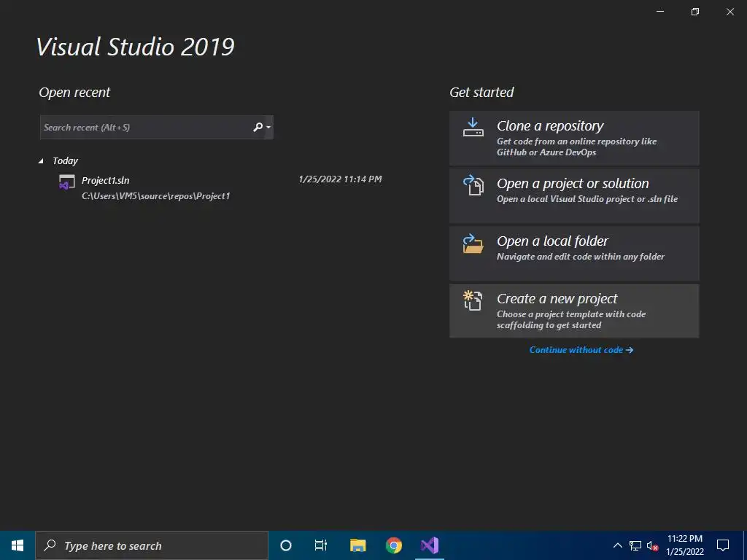Show hidden system tray icons
Viewport: 747px width, 560px height.
(x=617, y=545)
